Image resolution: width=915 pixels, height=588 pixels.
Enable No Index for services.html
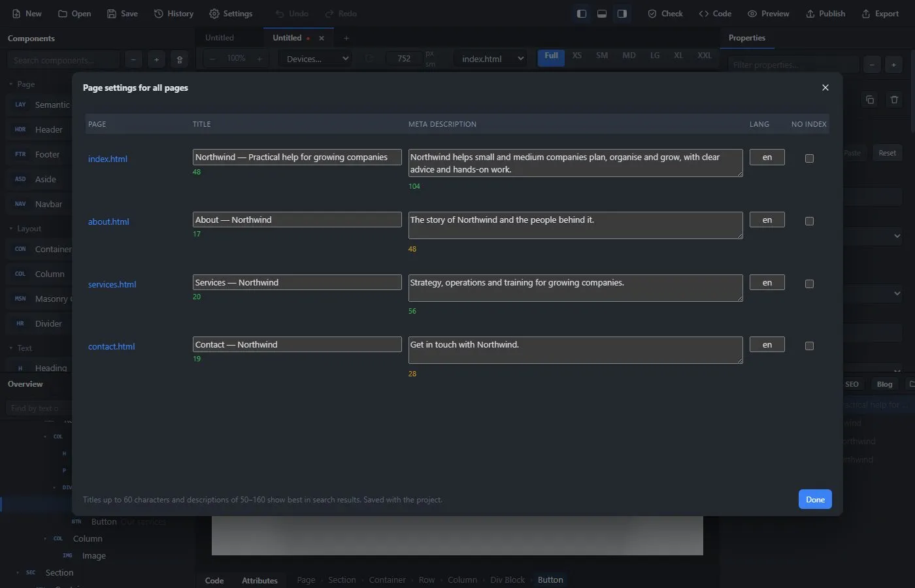809,284
